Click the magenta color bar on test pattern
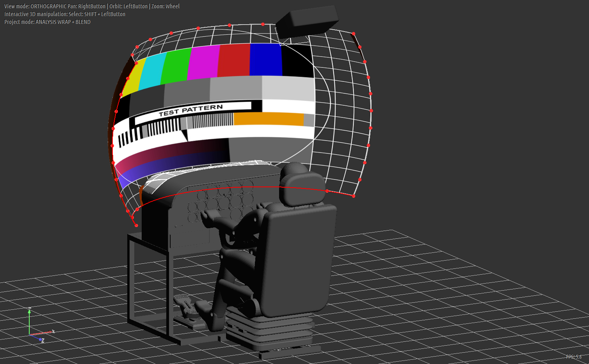 pos(204,62)
